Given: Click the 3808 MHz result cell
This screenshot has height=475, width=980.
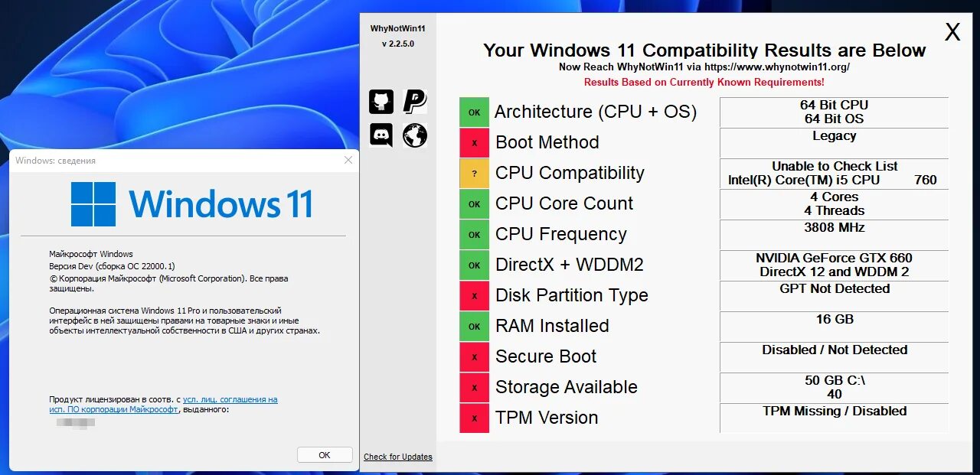Looking at the screenshot, I should tap(835, 234).
